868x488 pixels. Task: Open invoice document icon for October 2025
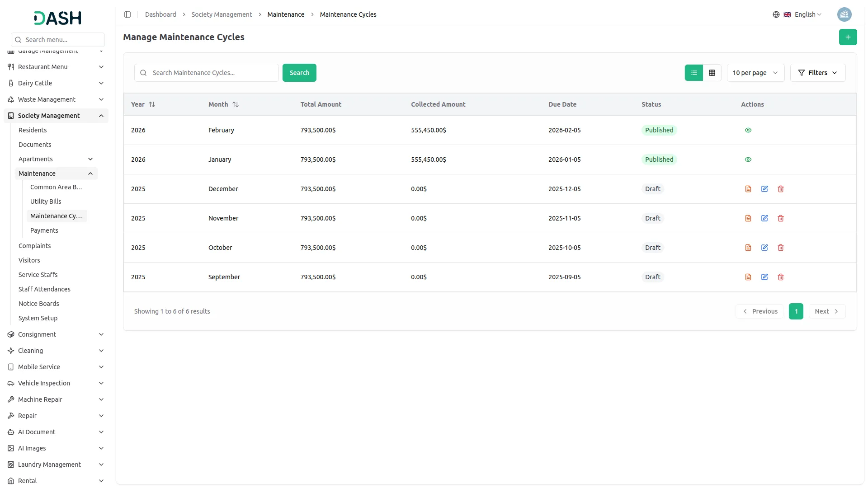click(748, 248)
